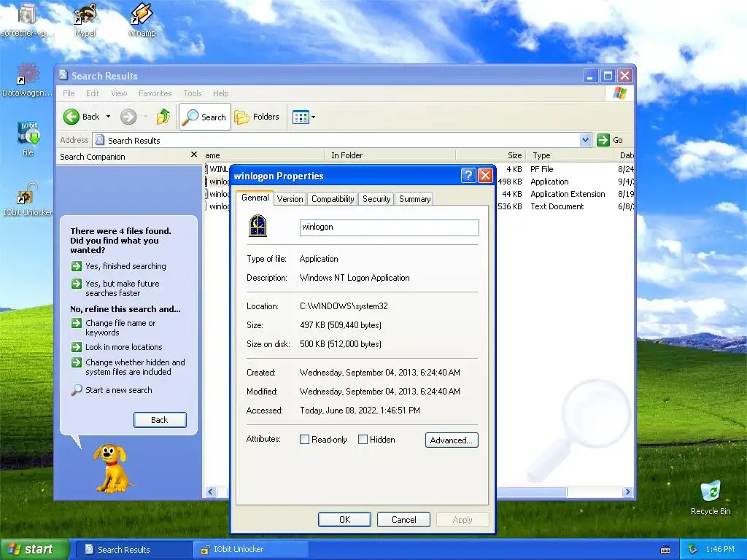This screenshot has height=560, width=747.
Task: Switch to the Compatibility tab
Action: pyautogui.click(x=333, y=199)
